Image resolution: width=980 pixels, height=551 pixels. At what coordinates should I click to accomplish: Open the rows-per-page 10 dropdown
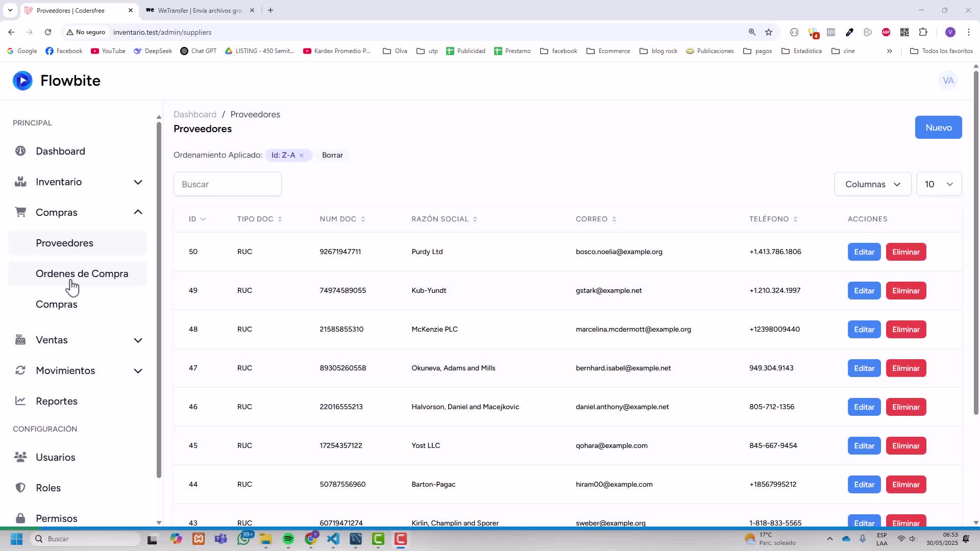click(x=939, y=184)
